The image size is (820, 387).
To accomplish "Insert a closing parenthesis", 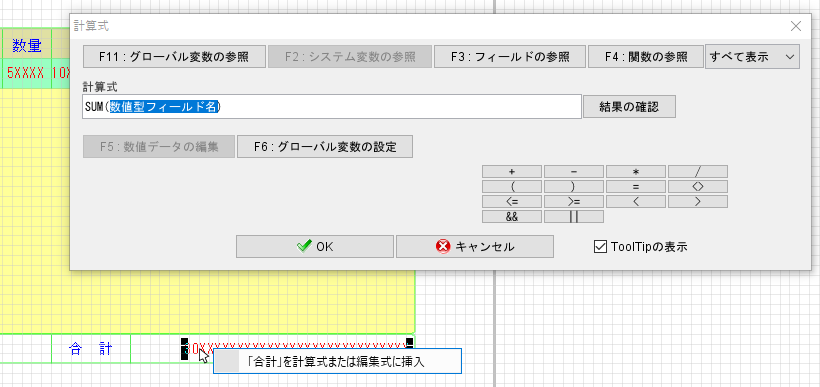I will 574,187.
